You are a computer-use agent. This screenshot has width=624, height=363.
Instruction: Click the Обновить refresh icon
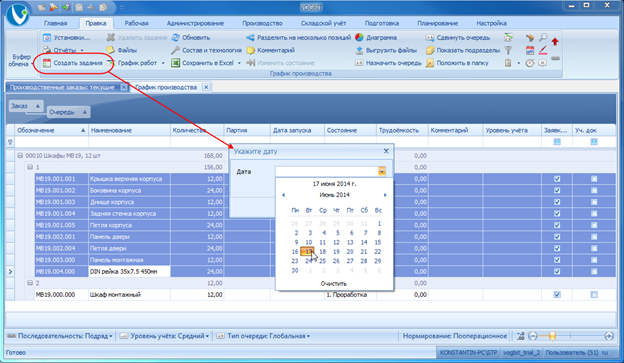(x=176, y=37)
